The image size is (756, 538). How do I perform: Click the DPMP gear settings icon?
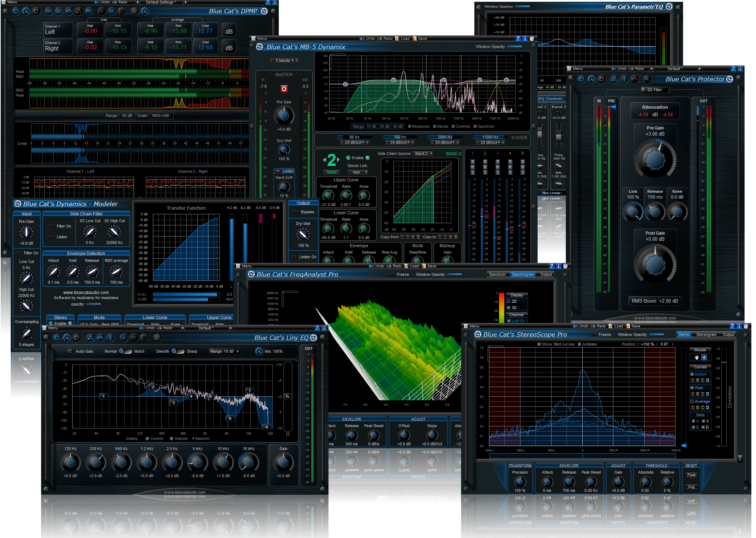pos(36,11)
